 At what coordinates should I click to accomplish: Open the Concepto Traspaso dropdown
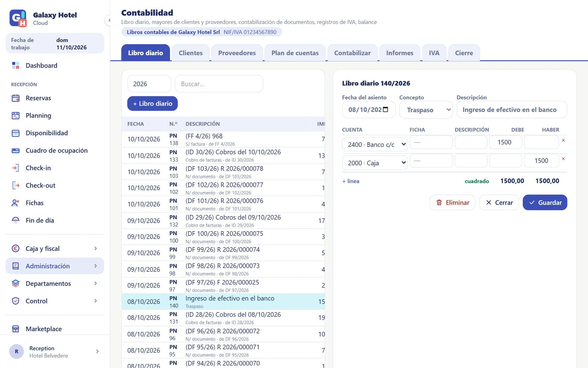[426, 110]
